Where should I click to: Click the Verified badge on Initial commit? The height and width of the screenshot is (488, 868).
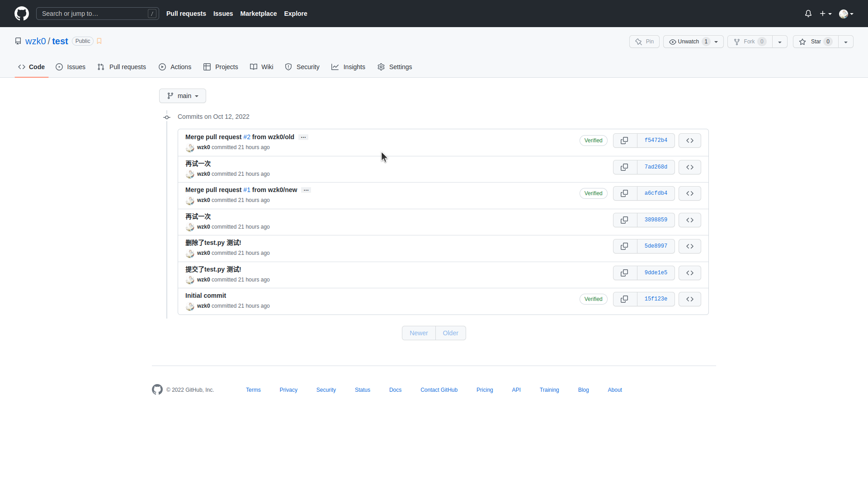click(593, 299)
